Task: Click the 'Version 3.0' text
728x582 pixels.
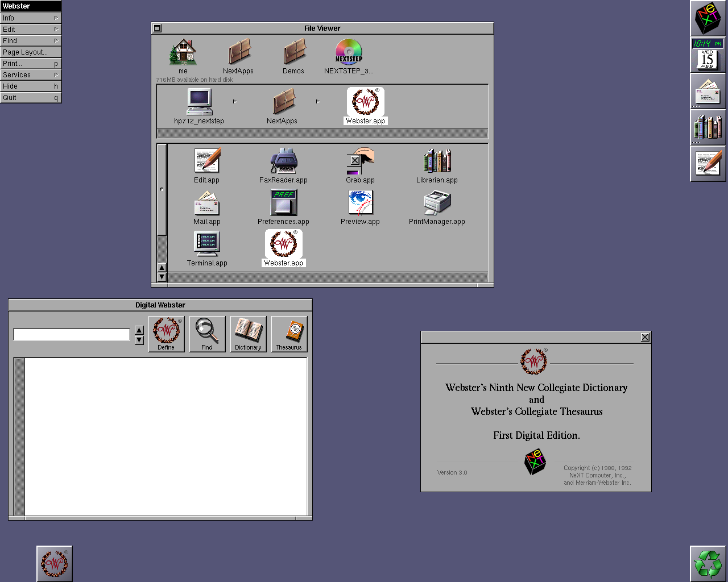Action: click(452, 472)
